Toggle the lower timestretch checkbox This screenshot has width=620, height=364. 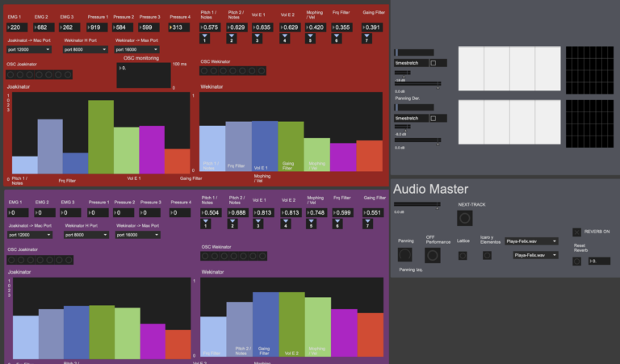coord(434,118)
